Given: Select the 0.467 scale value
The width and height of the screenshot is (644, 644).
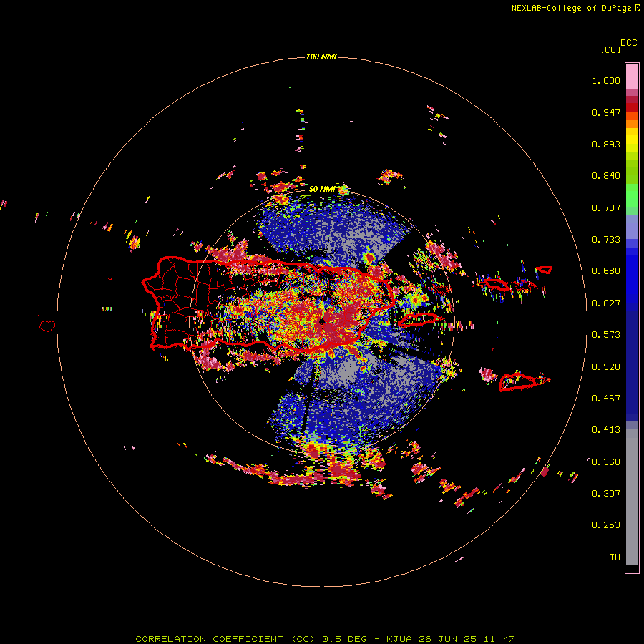Looking at the screenshot, I should click(606, 399).
